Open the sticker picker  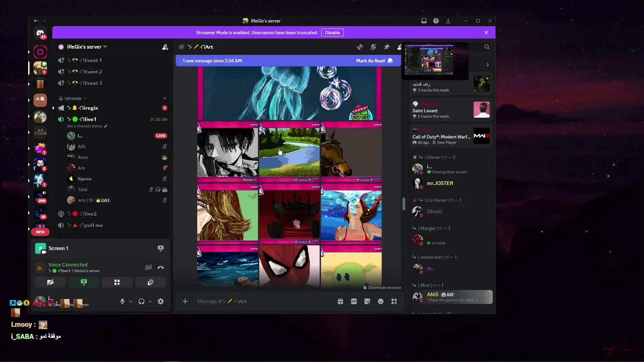click(x=367, y=301)
